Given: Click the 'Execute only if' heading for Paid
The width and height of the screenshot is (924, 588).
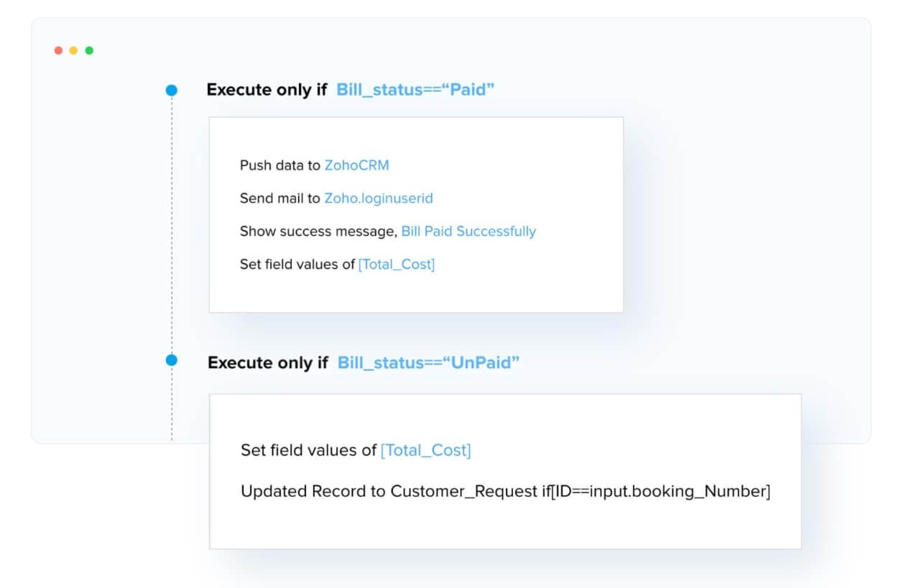Looking at the screenshot, I should point(267,90).
